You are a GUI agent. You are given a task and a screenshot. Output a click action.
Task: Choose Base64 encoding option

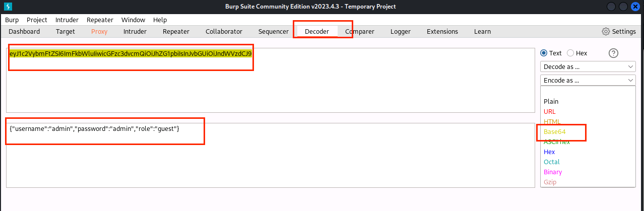(554, 131)
